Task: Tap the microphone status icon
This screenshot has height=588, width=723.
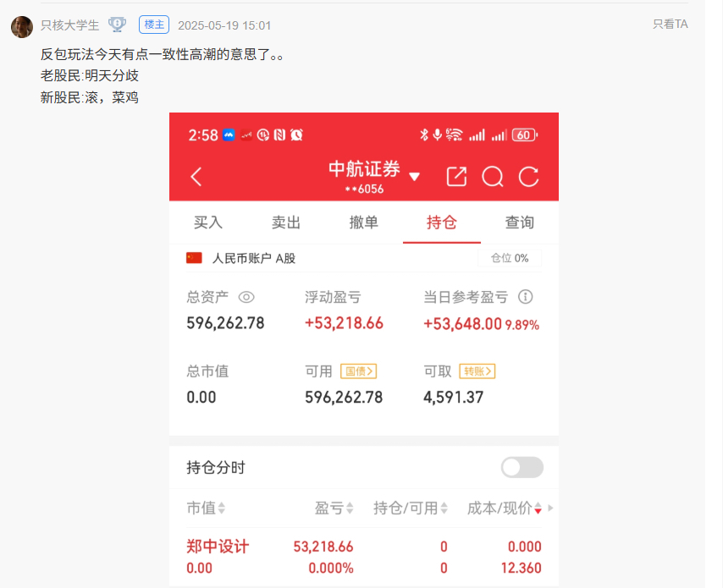Action: click(x=437, y=135)
